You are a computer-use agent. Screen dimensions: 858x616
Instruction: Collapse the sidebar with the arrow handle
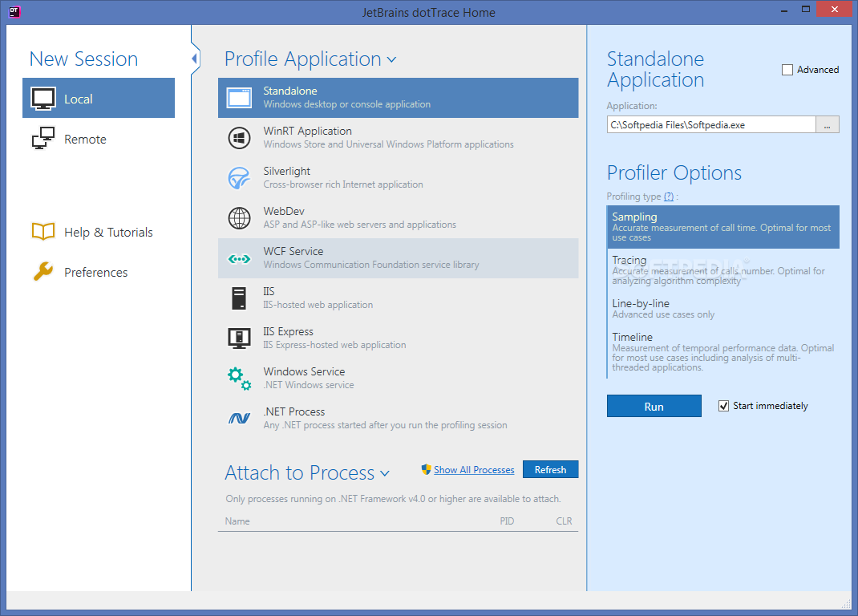[195, 58]
